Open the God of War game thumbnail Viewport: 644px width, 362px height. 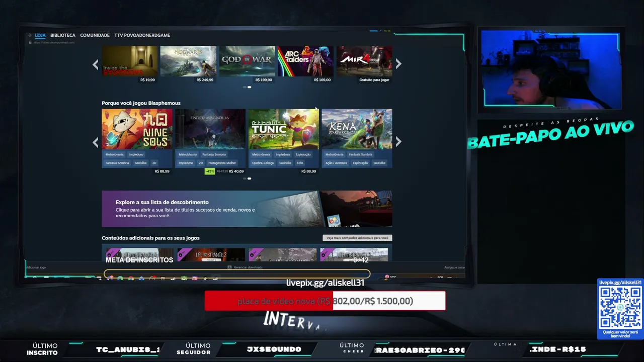[247, 61]
